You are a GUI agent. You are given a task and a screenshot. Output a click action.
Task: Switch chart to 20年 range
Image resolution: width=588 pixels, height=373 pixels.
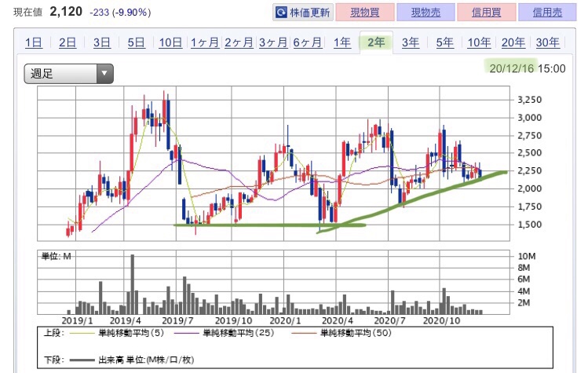point(513,42)
